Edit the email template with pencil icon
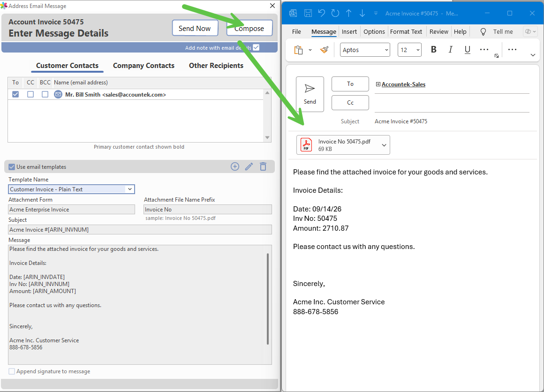The width and height of the screenshot is (544, 392). [249, 166]
